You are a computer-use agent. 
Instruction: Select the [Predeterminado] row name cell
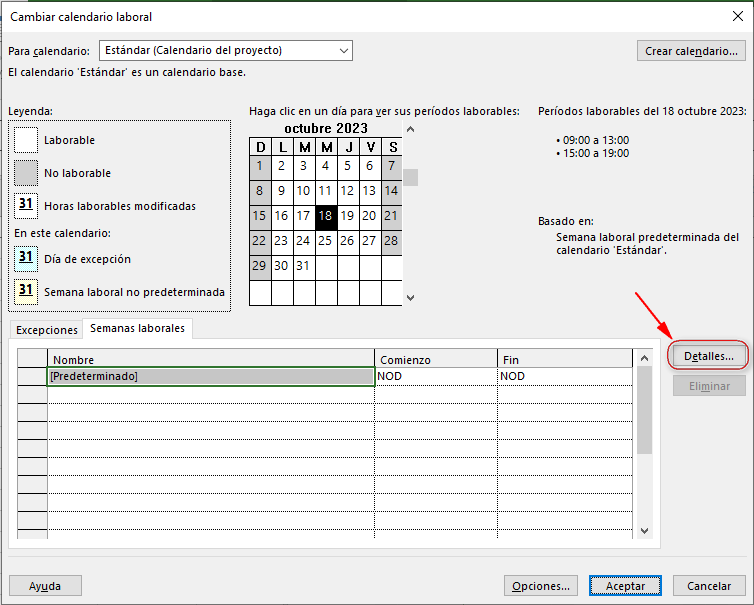pos(211,376)
